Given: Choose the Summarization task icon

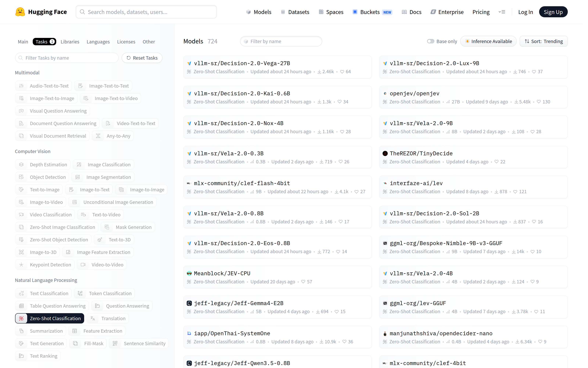Looking at the screenshot, I should [x=21, y=331].
